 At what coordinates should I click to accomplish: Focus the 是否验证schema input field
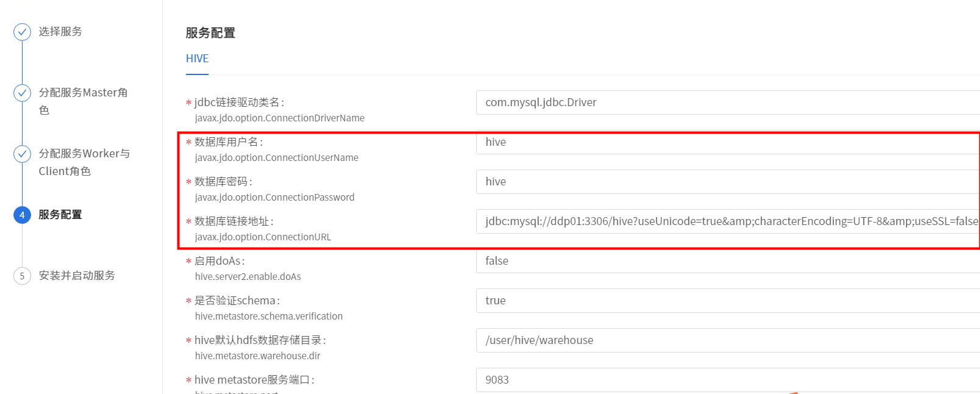click(x=726, y=301)
